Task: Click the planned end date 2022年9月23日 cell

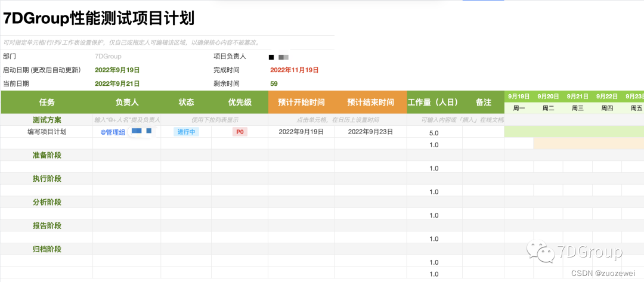Action: [370, 132]
